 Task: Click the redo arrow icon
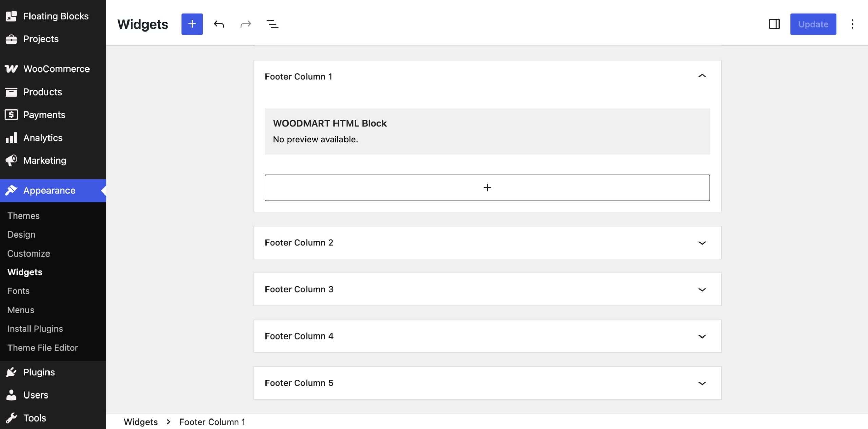[245, 24]
